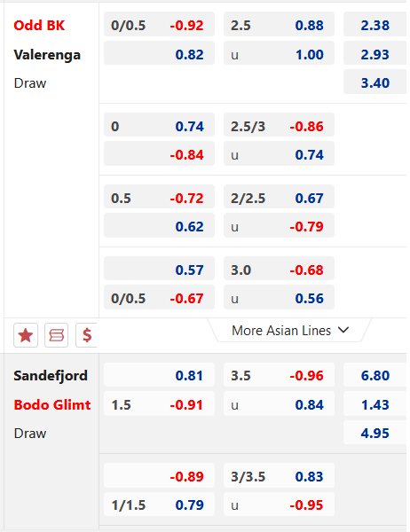
Task: Select Bodo Glimt 1.5 handicap -0.91
Action: pos(160,403)
